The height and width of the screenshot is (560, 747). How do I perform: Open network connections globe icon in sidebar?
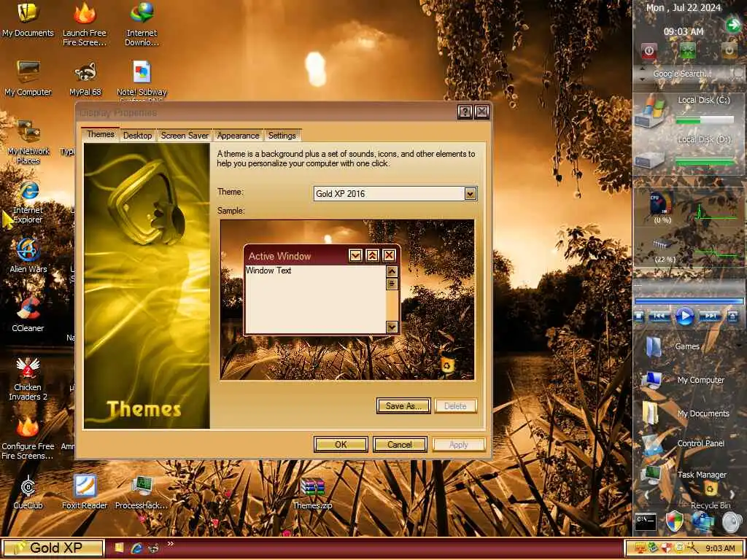pyautogui.click(x=703, y=521)
